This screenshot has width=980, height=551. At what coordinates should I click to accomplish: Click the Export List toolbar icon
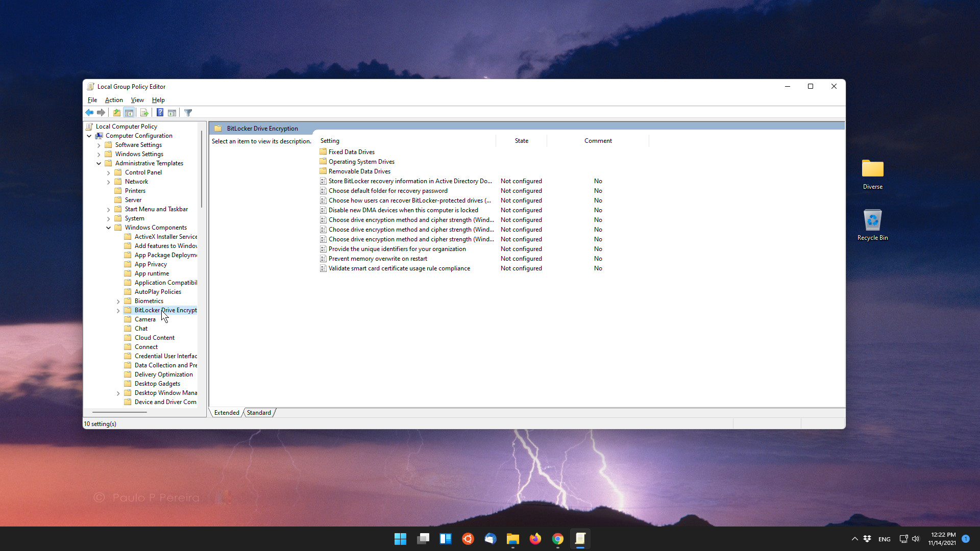tap(144, 113)
